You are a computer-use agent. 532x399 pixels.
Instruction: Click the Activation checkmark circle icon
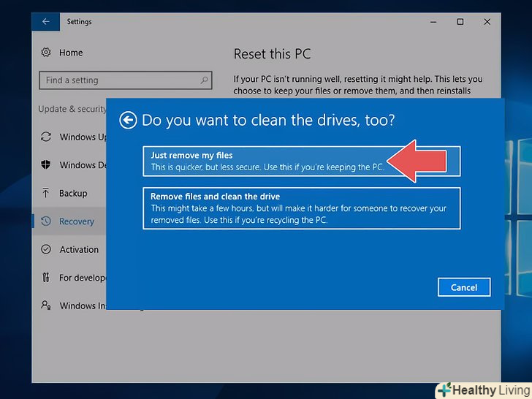[46, 249]
